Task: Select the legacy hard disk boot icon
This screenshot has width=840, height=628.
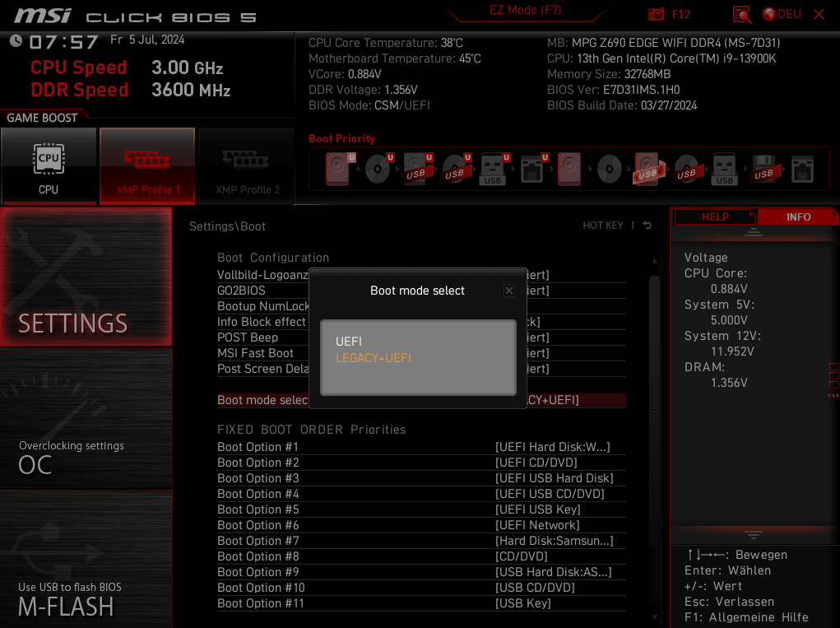Action: (569, 169)
